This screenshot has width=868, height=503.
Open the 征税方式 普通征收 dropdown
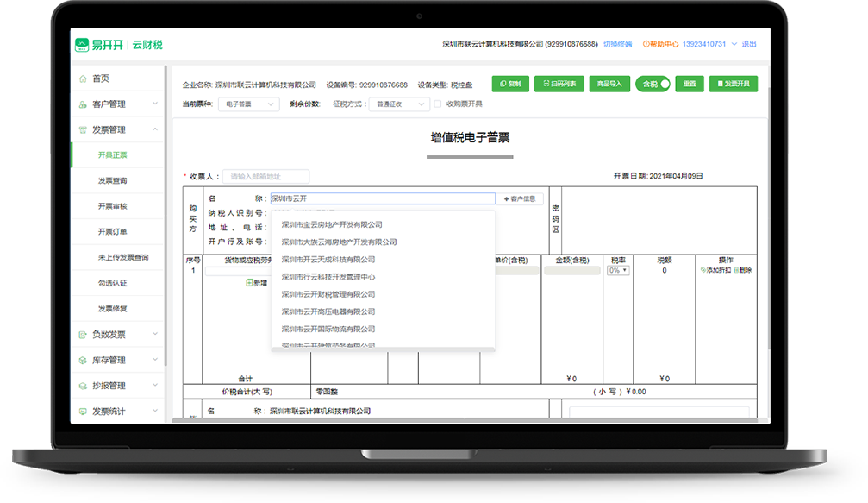[x=399, y=104]
